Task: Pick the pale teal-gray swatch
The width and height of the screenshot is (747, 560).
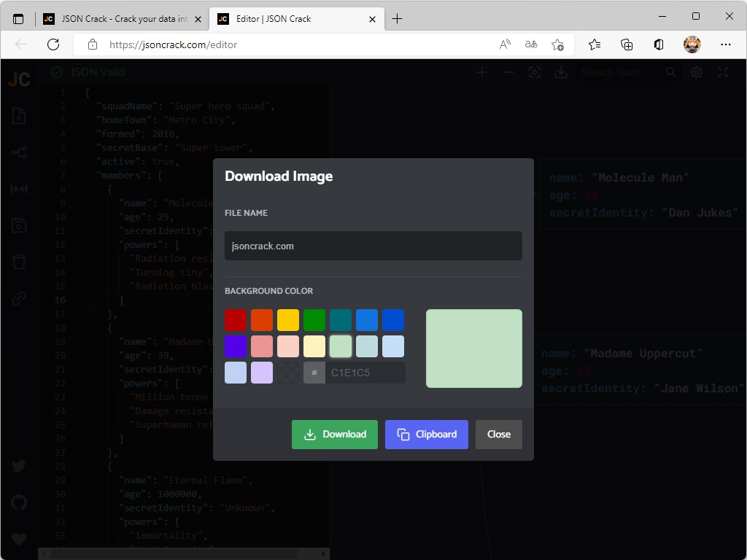Action: point(367,346)
